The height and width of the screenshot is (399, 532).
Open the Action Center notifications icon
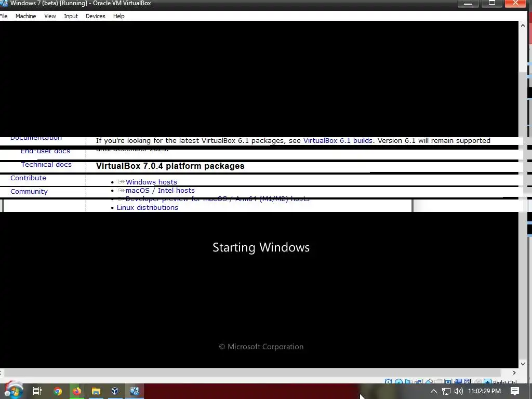515,391
